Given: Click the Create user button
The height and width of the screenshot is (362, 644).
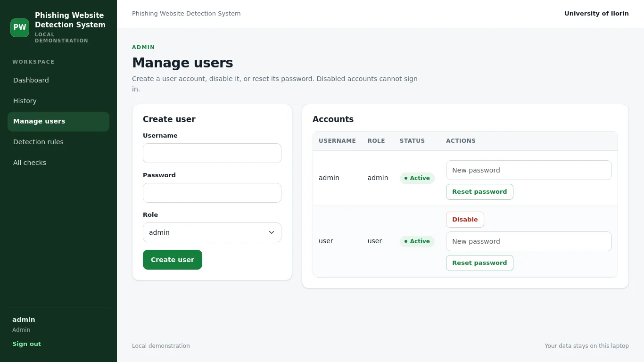Looking at the screenshot, I should (x=173, y=260).
